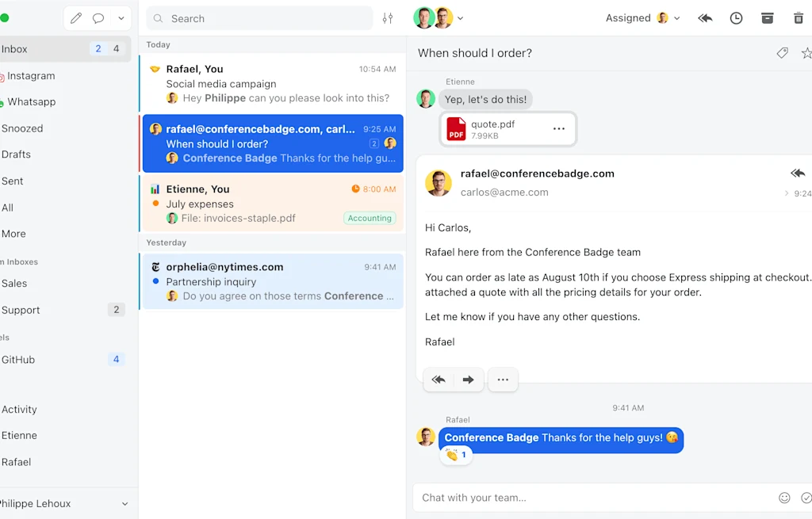Toggle the clap reaction on Rafael's message
Image resolution: width=812 pixels, height=519 pixels.
[456, 455]
